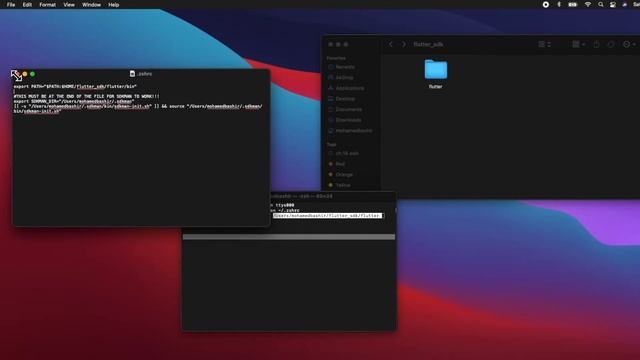Click the Finder Tags icon
The width and height of the screenshot is (640, 360).
point(611,44)
